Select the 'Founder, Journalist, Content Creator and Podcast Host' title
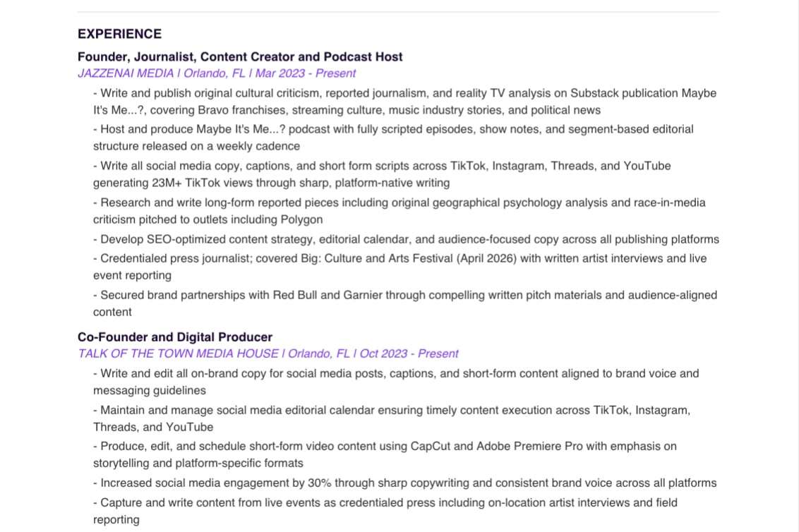 (240, 56)
